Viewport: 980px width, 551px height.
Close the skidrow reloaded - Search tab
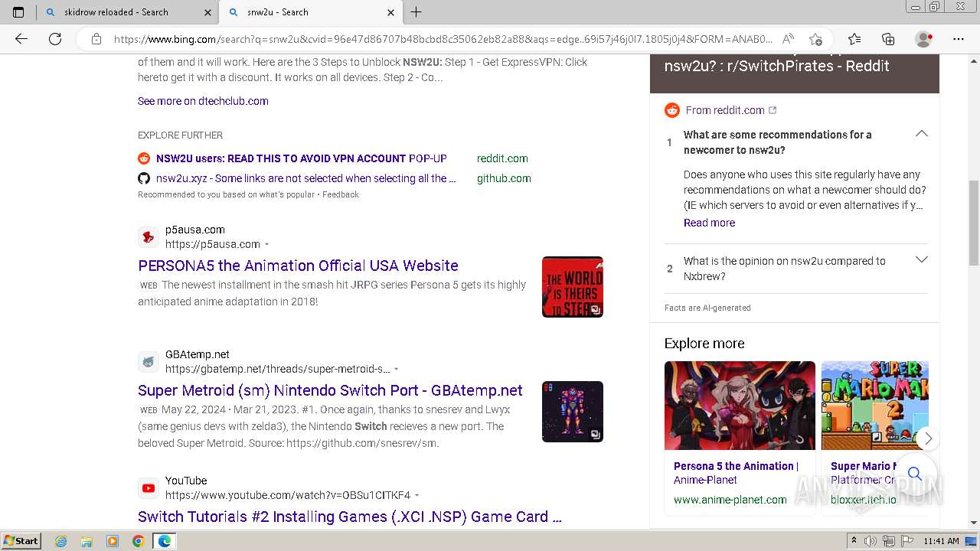click(208, 12)
